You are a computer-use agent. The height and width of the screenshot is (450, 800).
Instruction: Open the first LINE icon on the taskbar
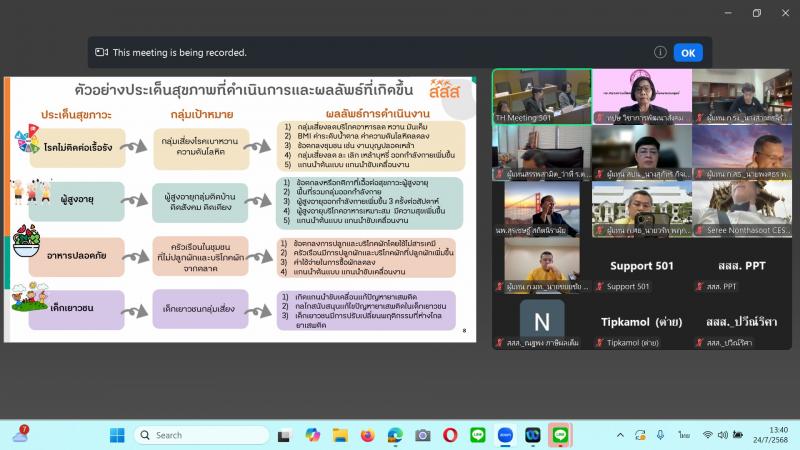tap(478, 435)
